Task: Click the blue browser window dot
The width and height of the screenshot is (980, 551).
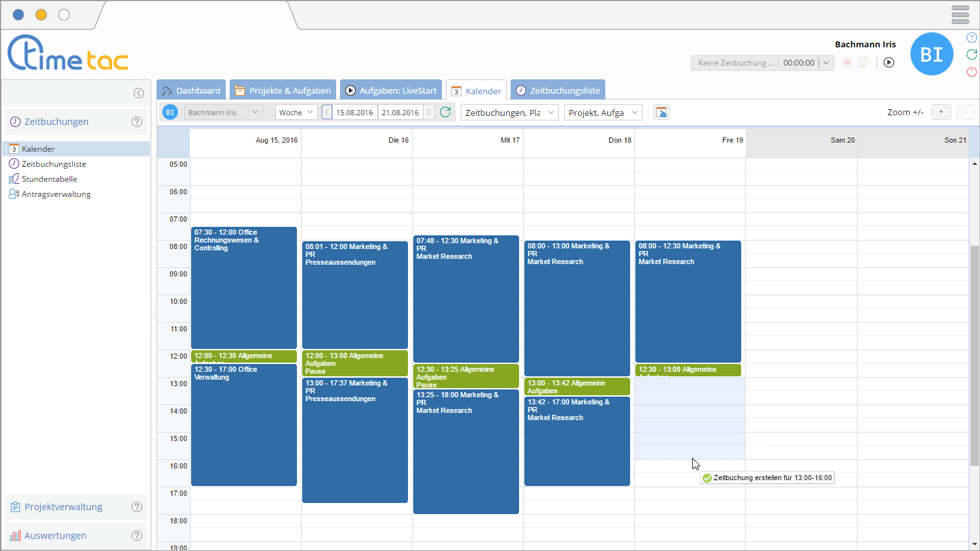Action: [x=19, y=15]
